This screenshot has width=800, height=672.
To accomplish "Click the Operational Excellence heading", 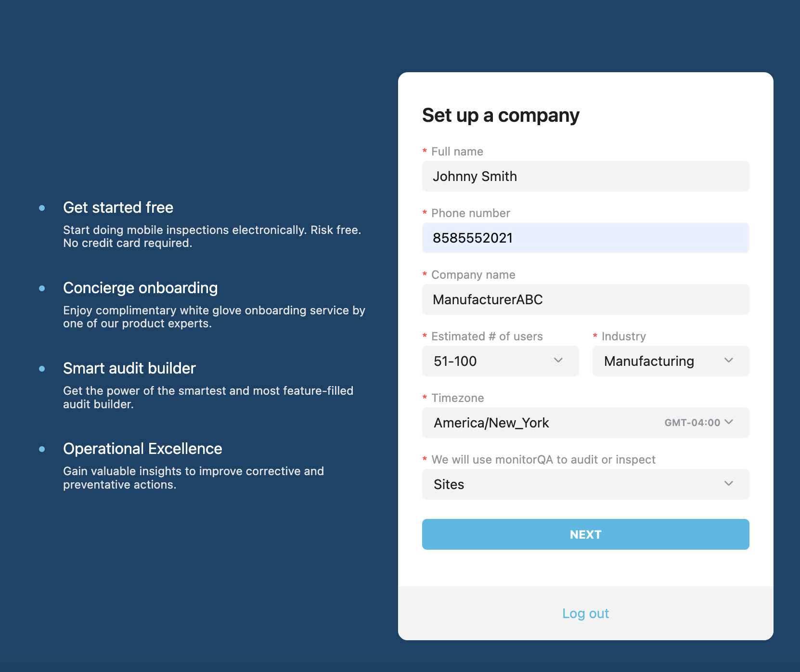I will (x=143, y=449).
